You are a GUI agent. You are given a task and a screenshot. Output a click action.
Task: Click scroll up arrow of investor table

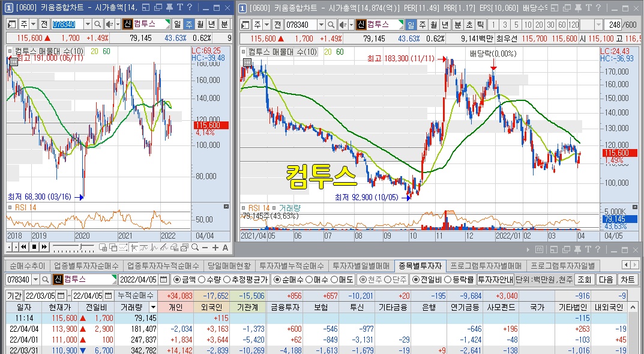click(x=633, y=308)
